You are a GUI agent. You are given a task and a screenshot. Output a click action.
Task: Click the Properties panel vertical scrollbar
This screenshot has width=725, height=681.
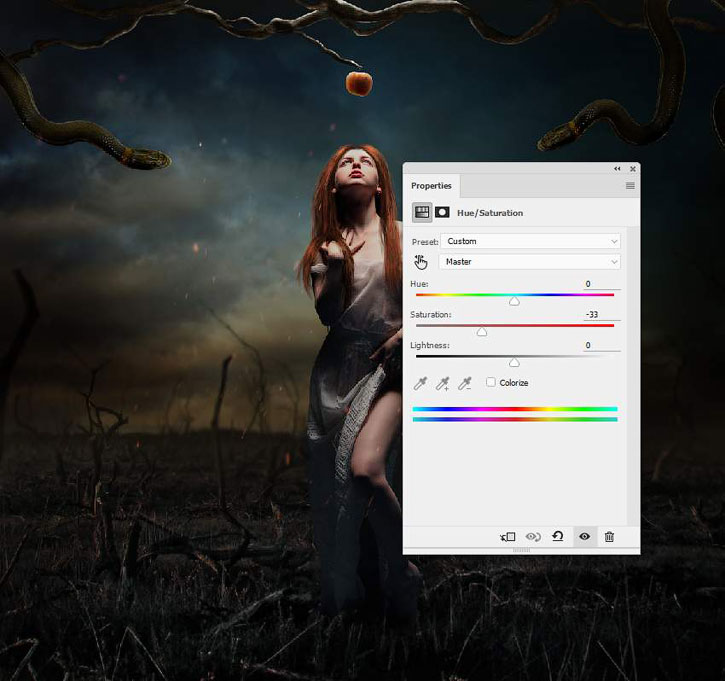tap(633, 375)
